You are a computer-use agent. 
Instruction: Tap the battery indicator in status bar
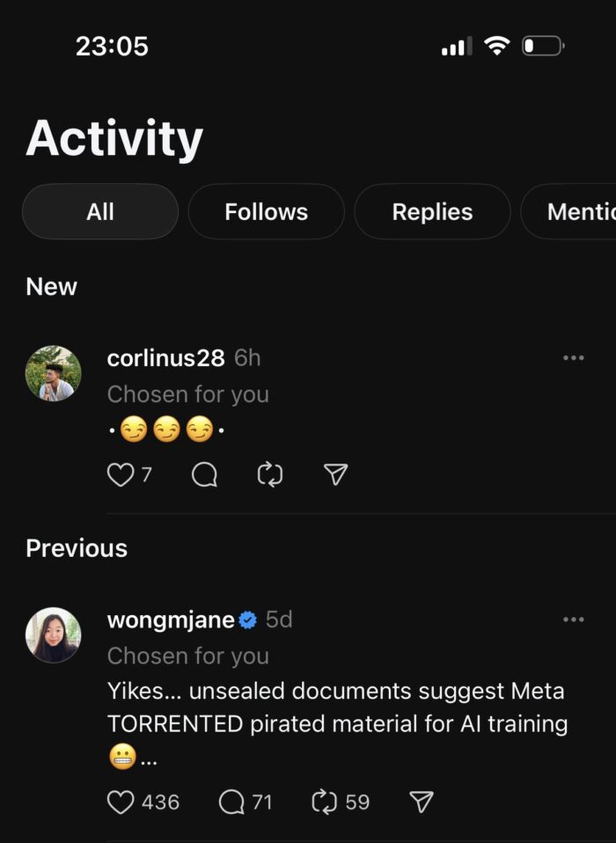tap(544, 46)
